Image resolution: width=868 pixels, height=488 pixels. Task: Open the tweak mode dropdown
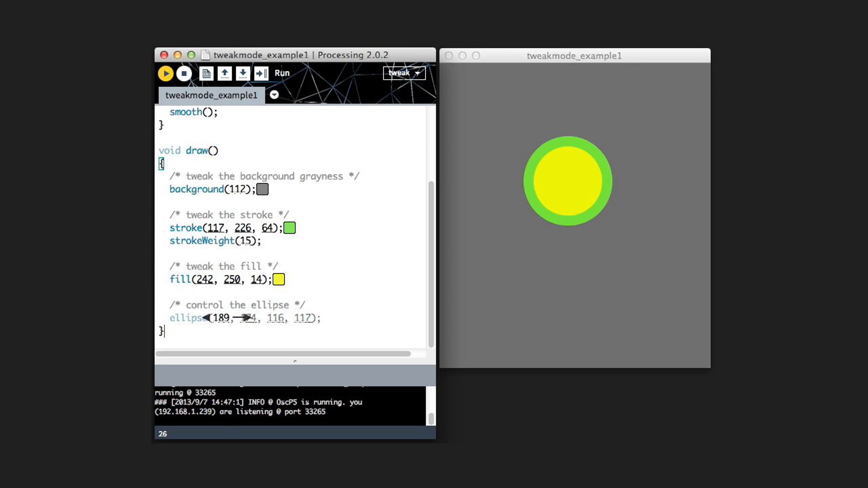pos(404,73)
